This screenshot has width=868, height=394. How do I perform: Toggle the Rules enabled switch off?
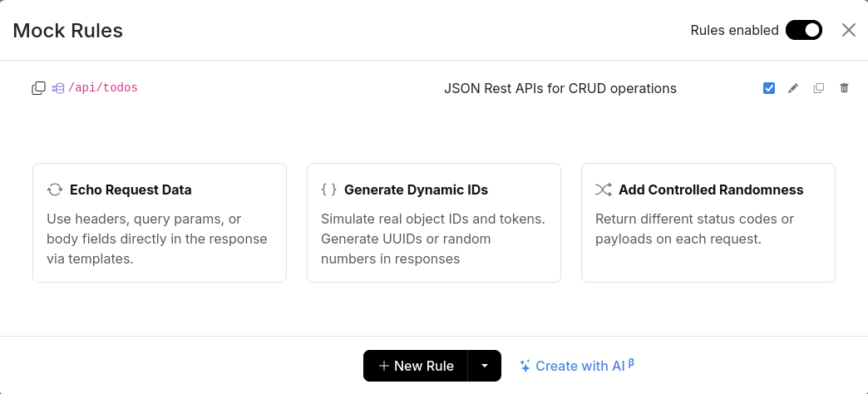coord(804,30)
